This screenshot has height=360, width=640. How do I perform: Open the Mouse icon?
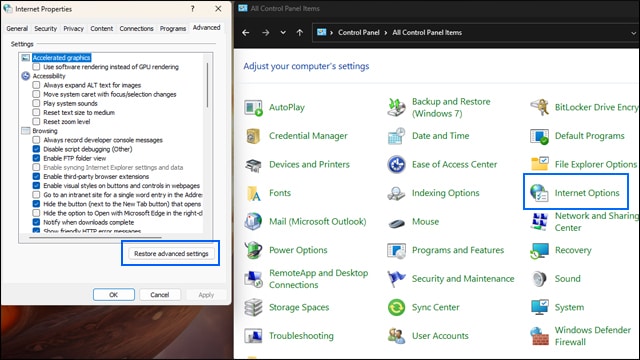coord(396,223)
